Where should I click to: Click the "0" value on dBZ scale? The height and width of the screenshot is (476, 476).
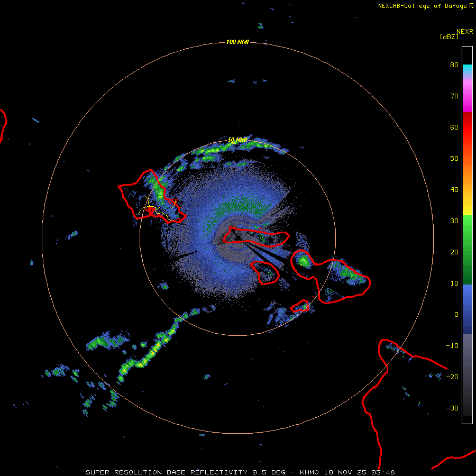456,315
